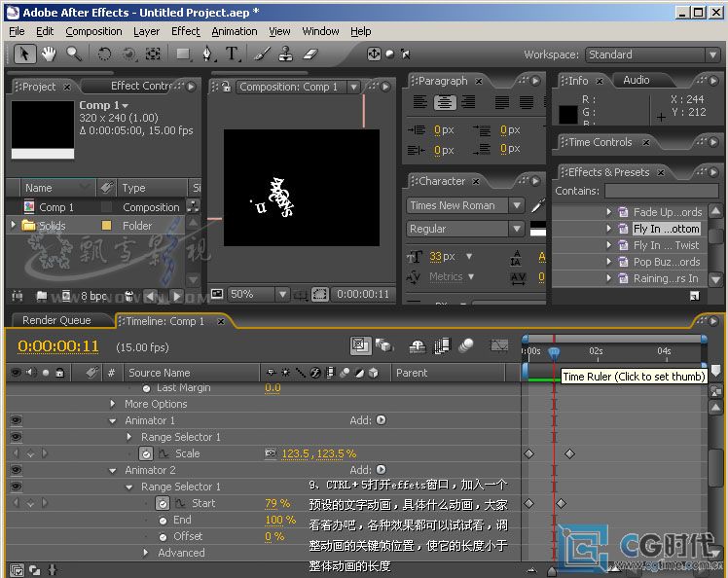The height and width of the screenshot is (578, 728).
Task: Expand More Options group
Action: point(112,404)
